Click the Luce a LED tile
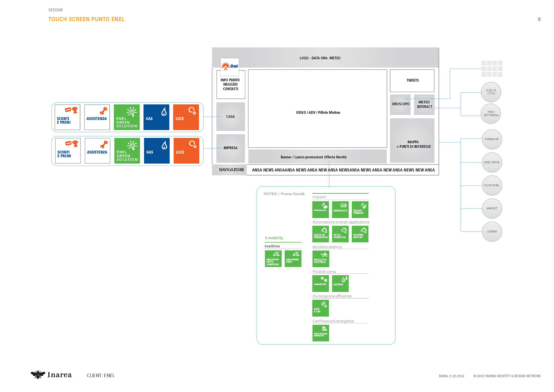Viewport: 554px width, 392px height. pos(320,308)
